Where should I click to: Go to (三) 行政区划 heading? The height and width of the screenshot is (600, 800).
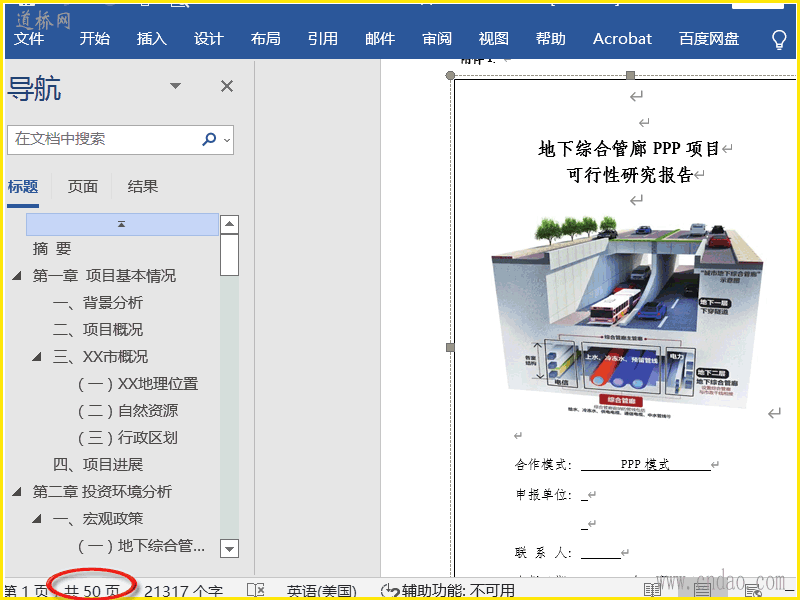coord(128,438)
